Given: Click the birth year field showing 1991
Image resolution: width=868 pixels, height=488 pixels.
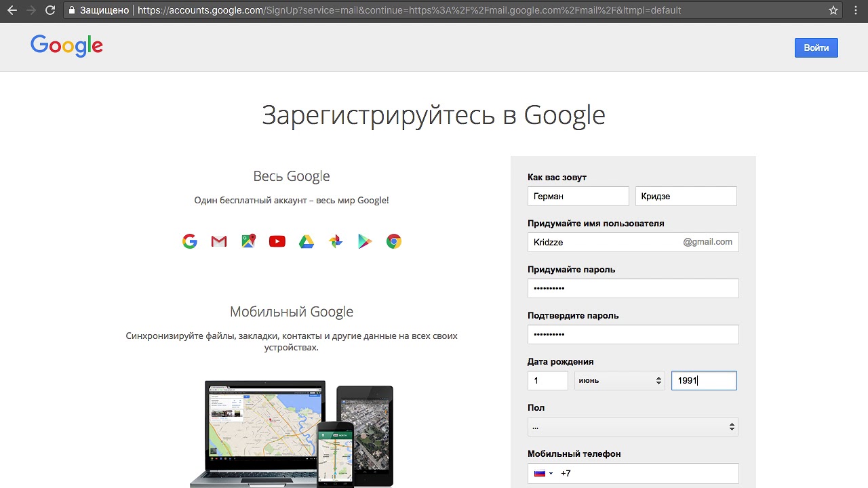Looking at the screenshot, I should [704, 380].
